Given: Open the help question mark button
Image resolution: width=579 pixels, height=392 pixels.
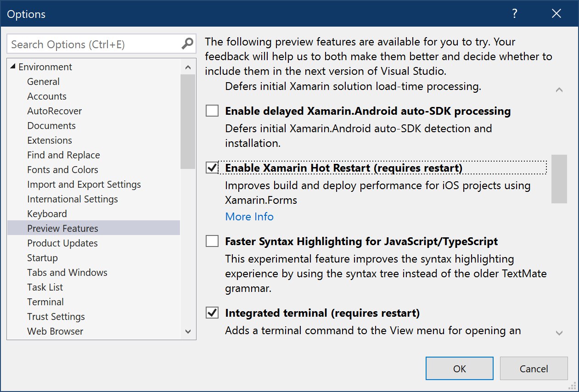Looking at the screenshot, I should point(515,14).
